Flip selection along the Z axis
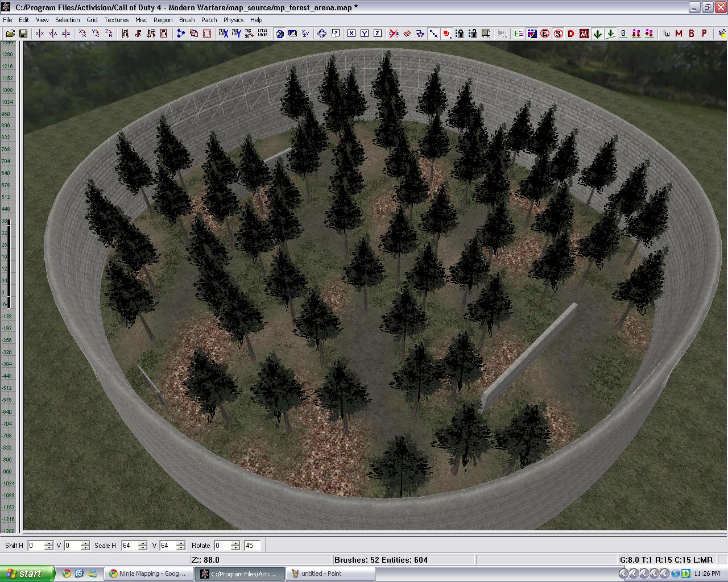 point(66,34)
